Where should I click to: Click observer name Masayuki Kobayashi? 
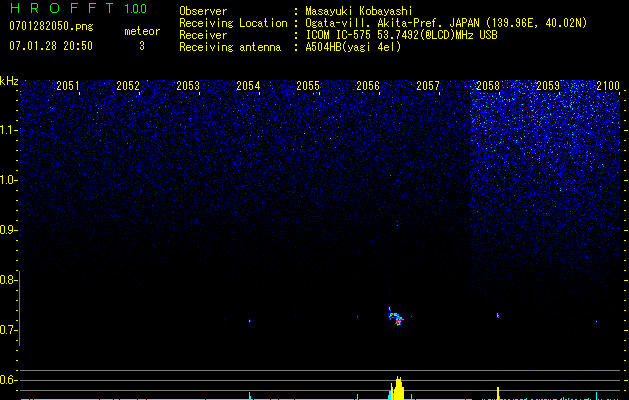pos(359,11)
